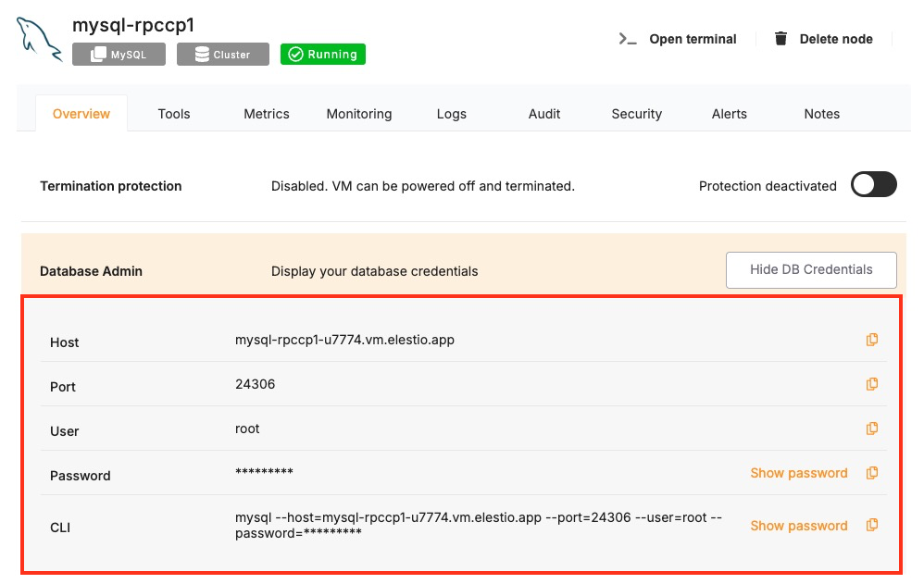
Task: Copy the Password value
Action: tap(871, 473)
